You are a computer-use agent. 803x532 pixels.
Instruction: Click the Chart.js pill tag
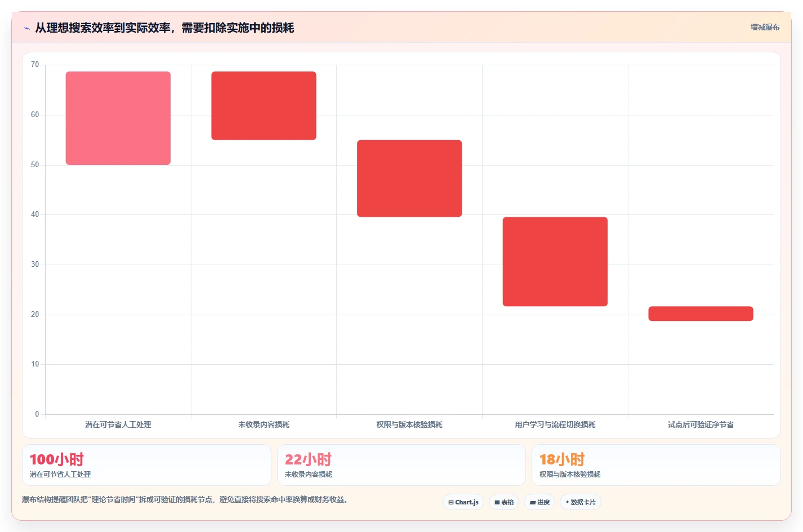[x=463, y=502]
